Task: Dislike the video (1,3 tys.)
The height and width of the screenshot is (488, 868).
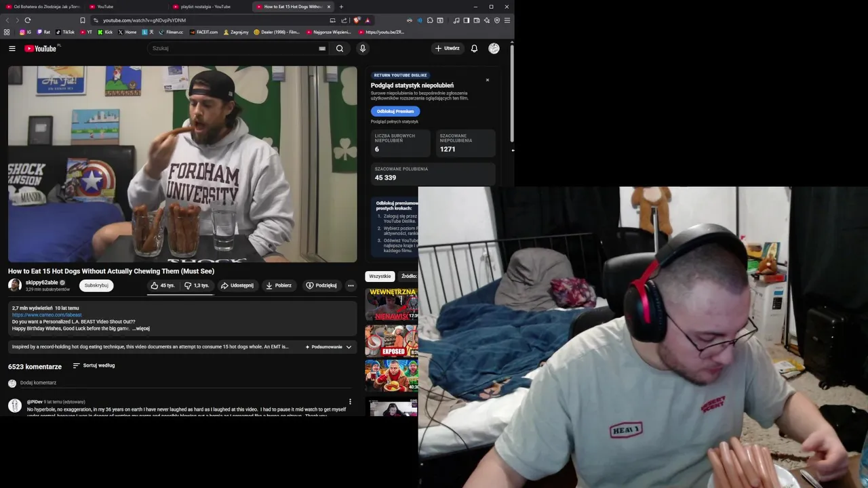Action: pyautogui.click(x=197, y=285)
